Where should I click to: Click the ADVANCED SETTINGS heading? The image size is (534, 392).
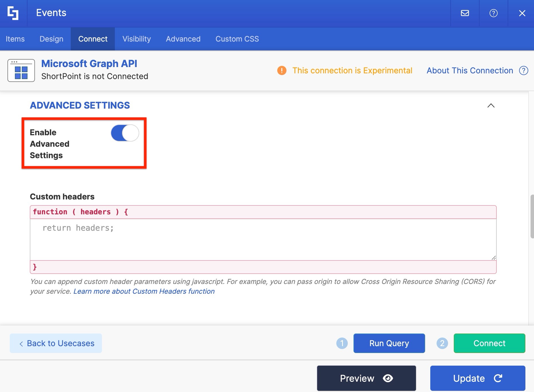pos(80,105)
